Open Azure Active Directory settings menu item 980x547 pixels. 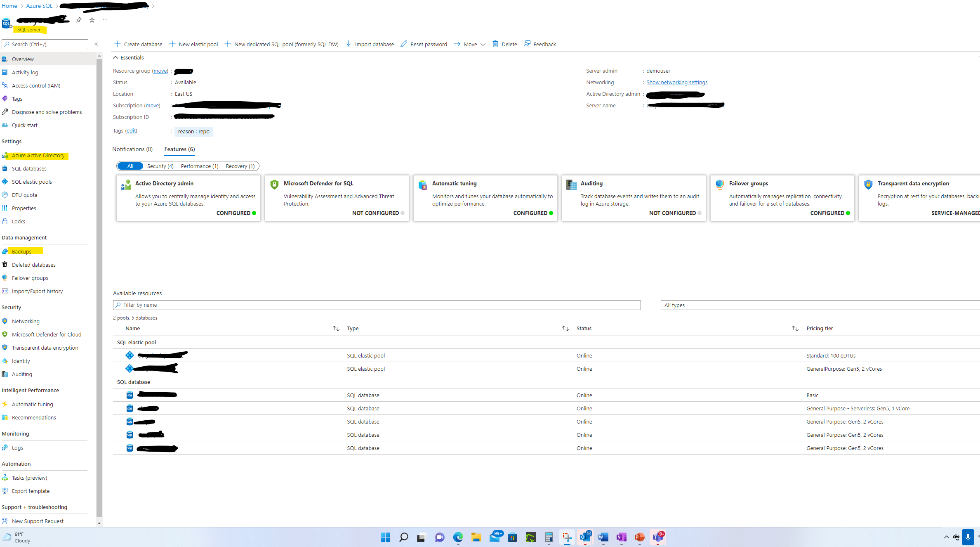click(38, 156)
